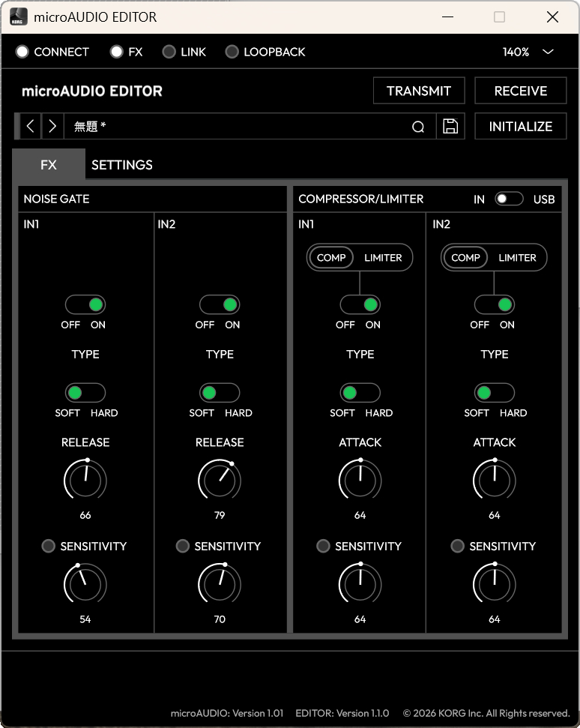Select LIMITER mode for compressor IN1
This screenshot has height=728, width=580.
(383, 258)
